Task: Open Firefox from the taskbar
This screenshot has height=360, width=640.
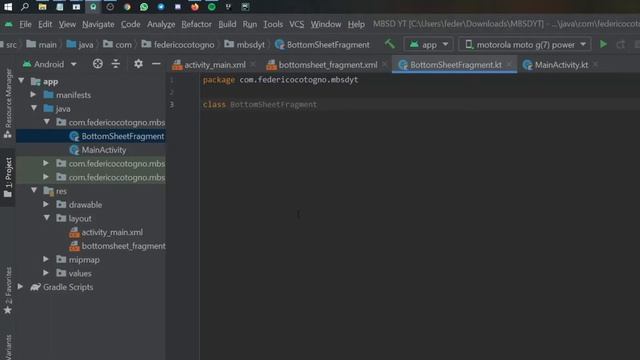Action: pyautogui.click(x=195, y=7)
